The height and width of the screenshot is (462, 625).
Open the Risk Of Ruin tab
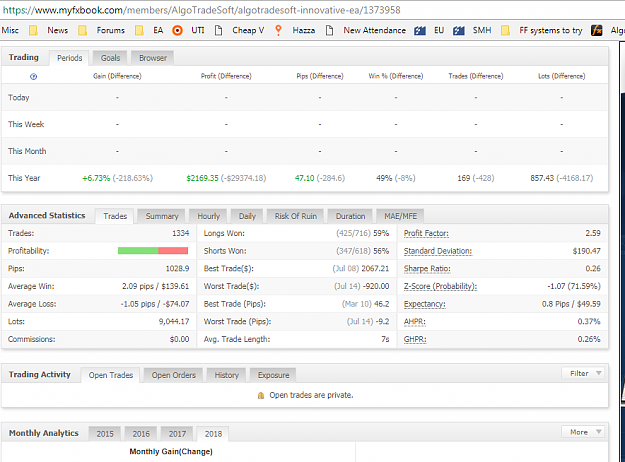[295, 216]
